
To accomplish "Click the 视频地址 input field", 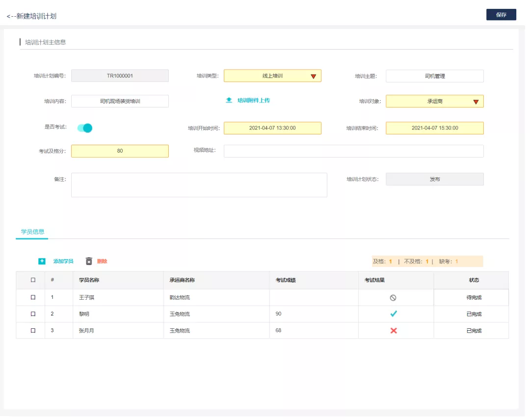I will click(x=353, y=151).
